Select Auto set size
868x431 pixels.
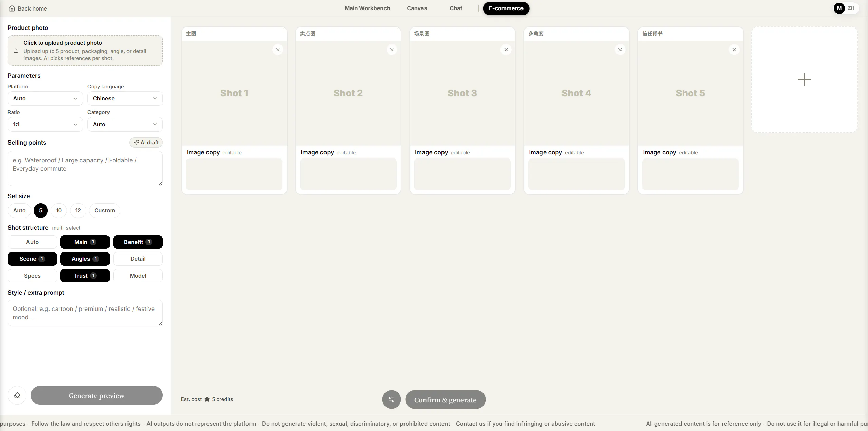(19, 210)
